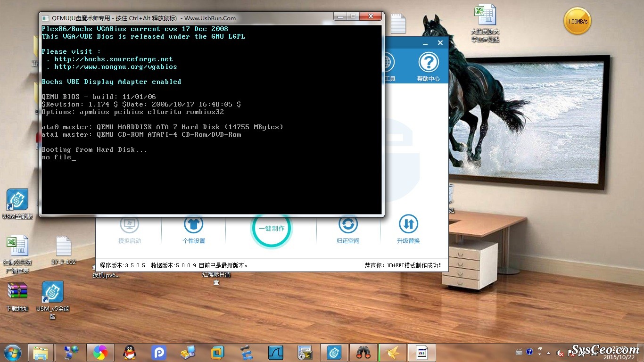Image resolution: width=644 pixels, height=362 pixels.
Task: Switch to QEMU window taskbar button
Action: click(x=422, y=352)
